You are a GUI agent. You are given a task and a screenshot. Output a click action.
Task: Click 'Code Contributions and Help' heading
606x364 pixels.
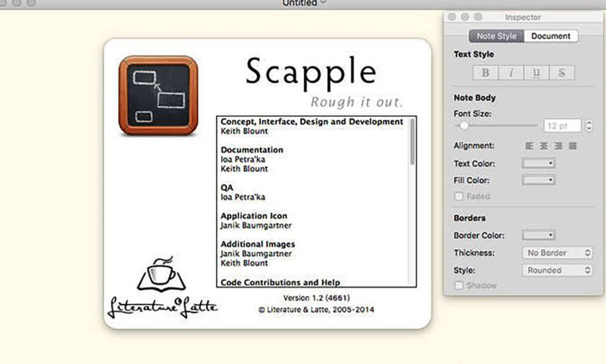tap(280, 282)
